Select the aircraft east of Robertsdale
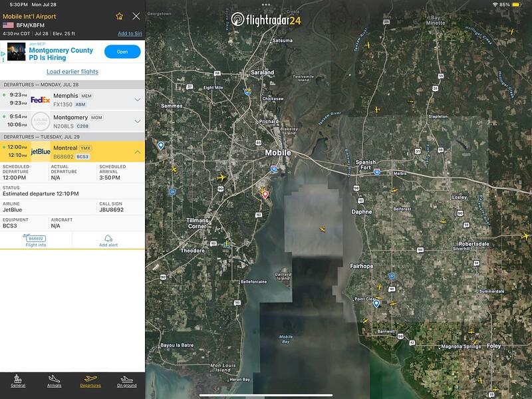The height and width of the screenshot is (399, 532). [525, 236]
